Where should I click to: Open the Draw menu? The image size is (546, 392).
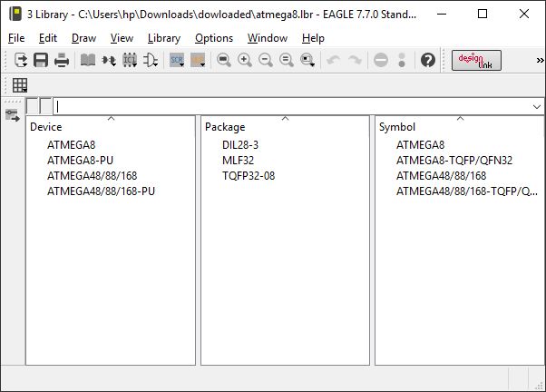click(x=83, y=38)
